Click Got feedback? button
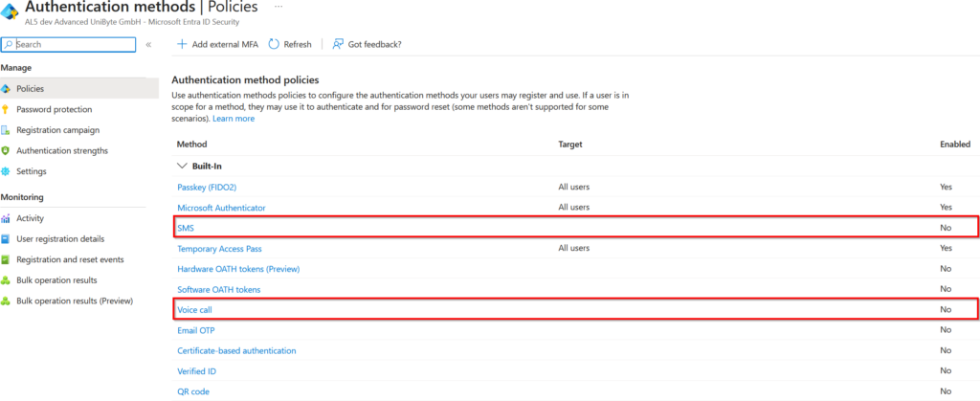The image size is (980, 401). (367, 44)
